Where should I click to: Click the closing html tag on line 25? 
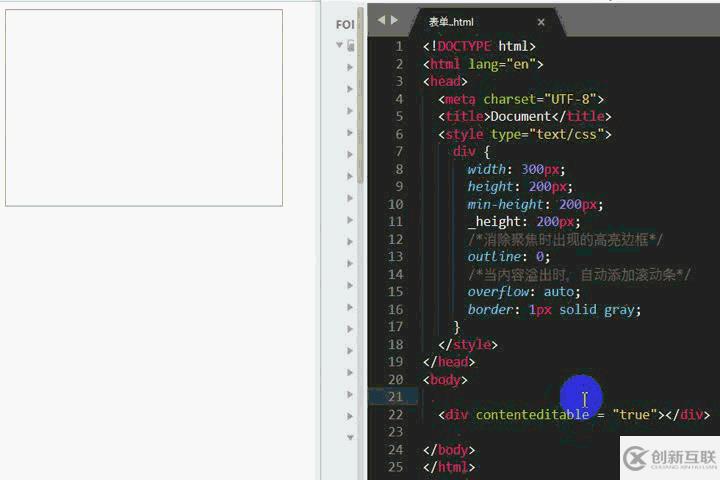pos(449,467)
